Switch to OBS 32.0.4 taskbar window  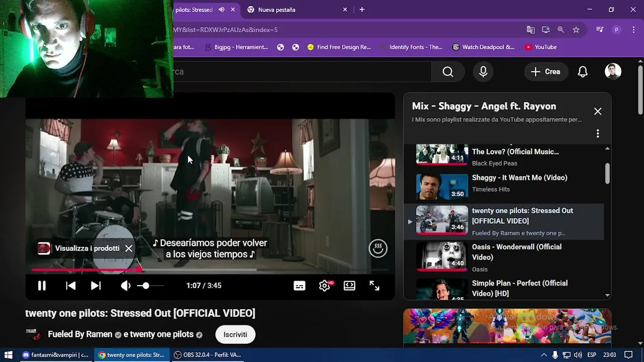[x=207, y=355]
